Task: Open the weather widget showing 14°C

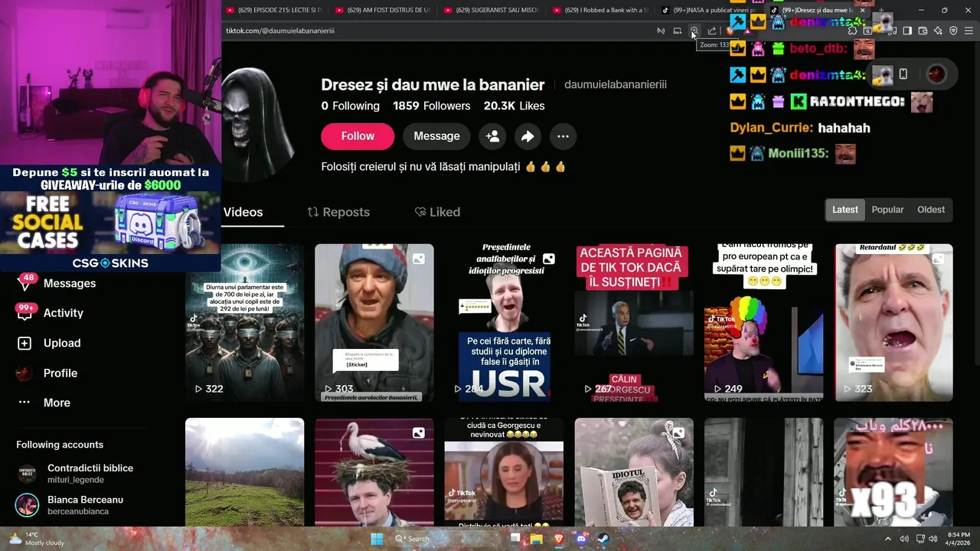Action: tap(37, 539)
